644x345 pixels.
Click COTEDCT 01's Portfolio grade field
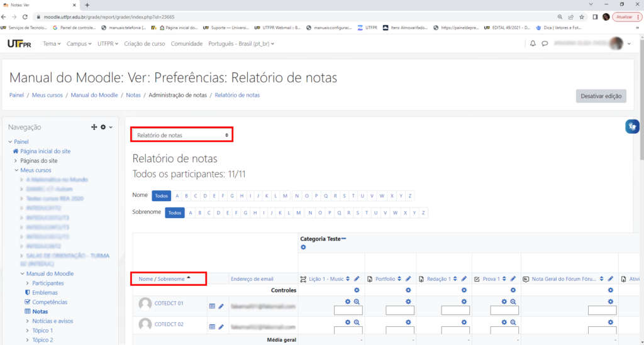point(399,310)
